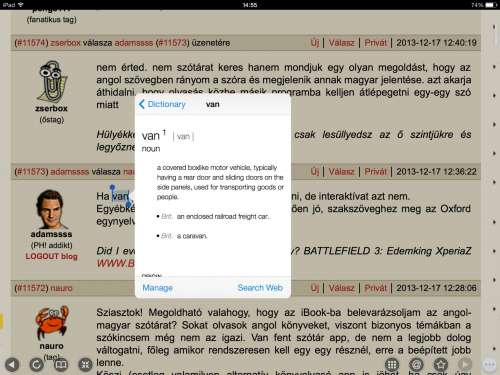
Task: Open adamssss link in post #11573 header
Action: pos(70,172)
